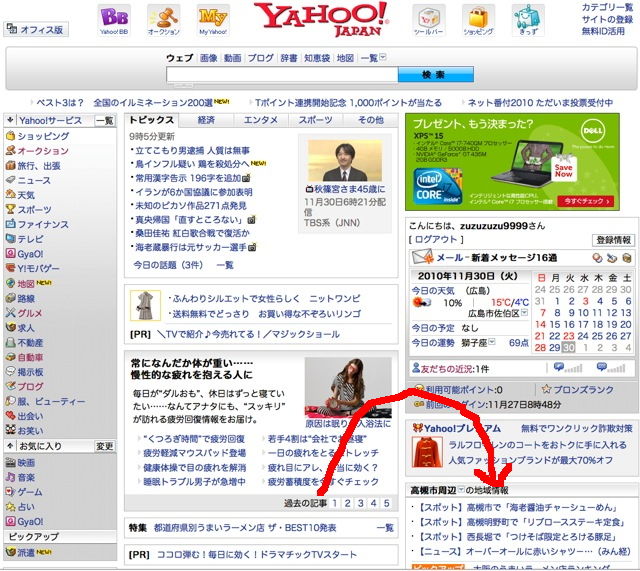Expand the 一覧 search category dropdown
640x571 pixels.
[382, 58]
